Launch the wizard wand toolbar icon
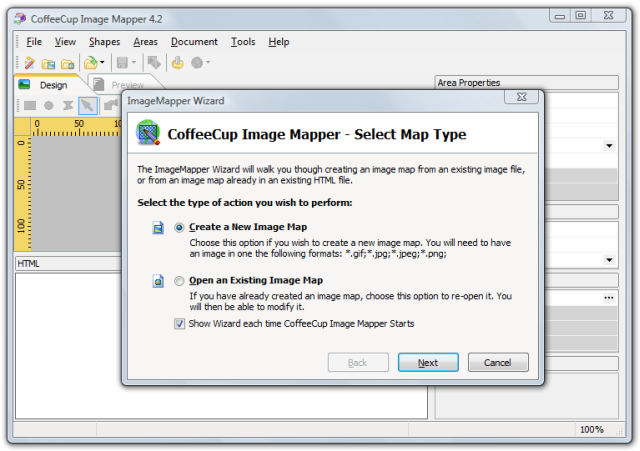 tap(29, 63)
